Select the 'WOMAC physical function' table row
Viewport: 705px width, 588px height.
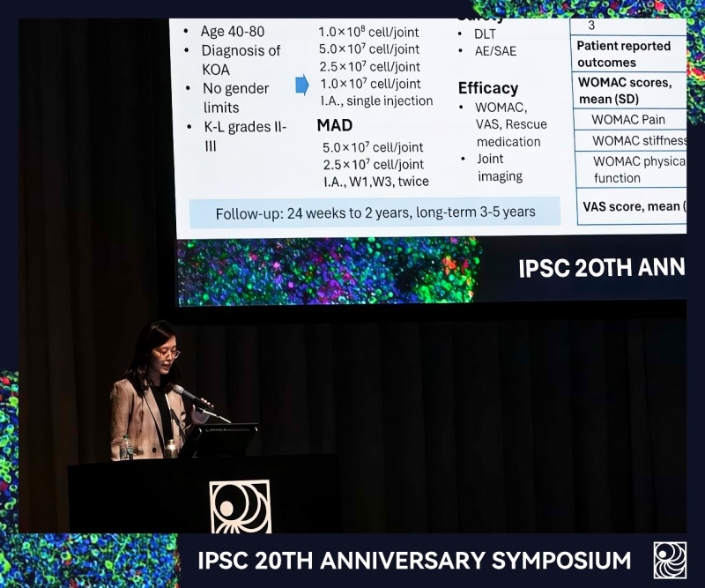pos(631,169)
